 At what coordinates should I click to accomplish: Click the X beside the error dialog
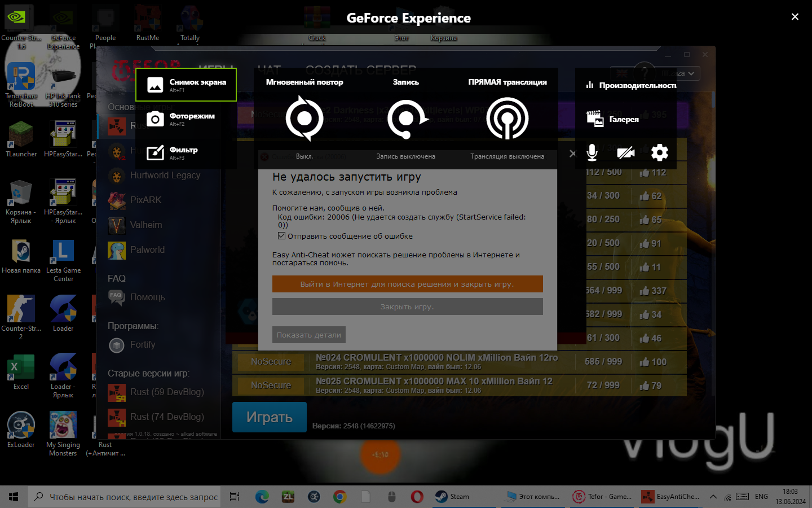click(573, 154)
